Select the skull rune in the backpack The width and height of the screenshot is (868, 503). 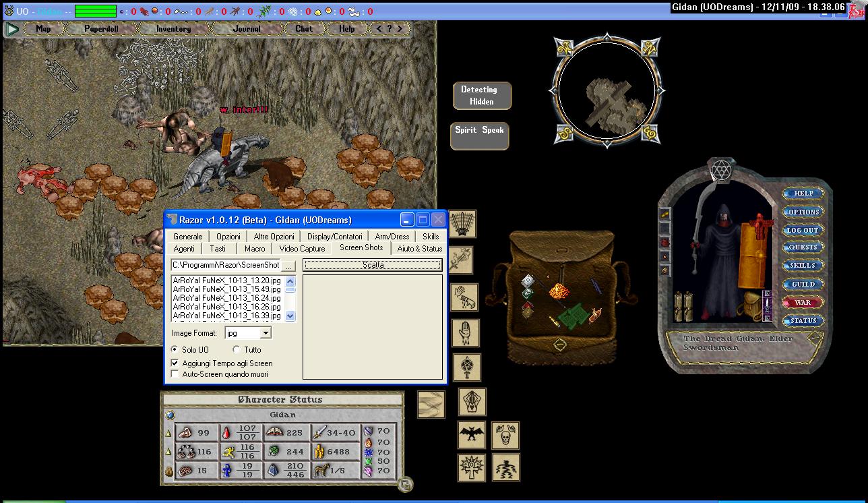528,293
